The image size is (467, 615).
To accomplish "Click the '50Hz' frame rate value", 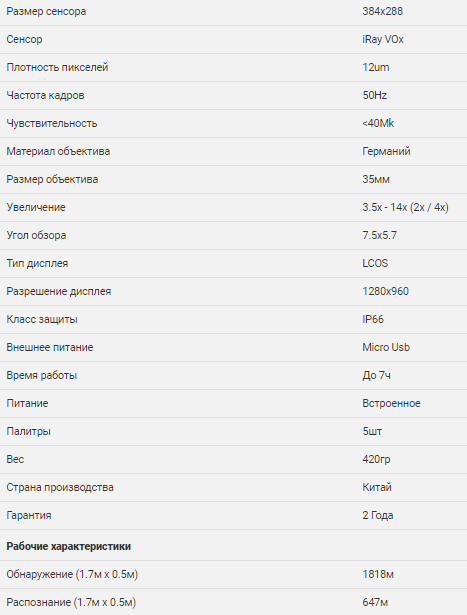I will coord(374,95).
